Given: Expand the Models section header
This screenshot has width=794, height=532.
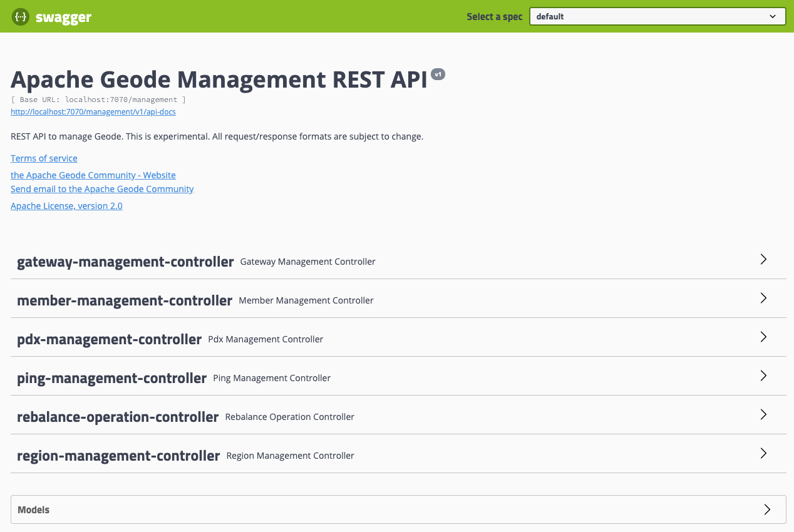Looking at the screenshot, I should coord(34,510).
